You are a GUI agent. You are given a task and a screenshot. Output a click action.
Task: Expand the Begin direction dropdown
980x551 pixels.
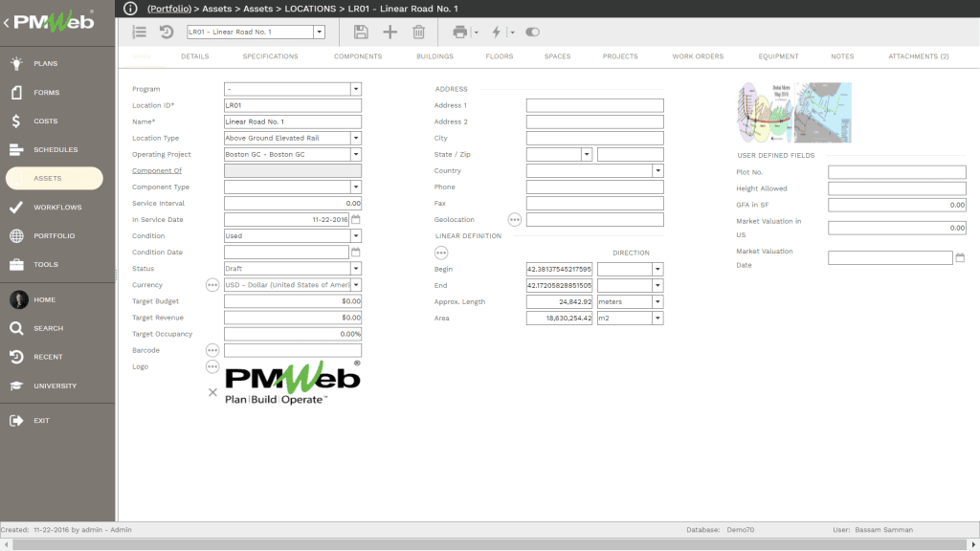(657, 269)
